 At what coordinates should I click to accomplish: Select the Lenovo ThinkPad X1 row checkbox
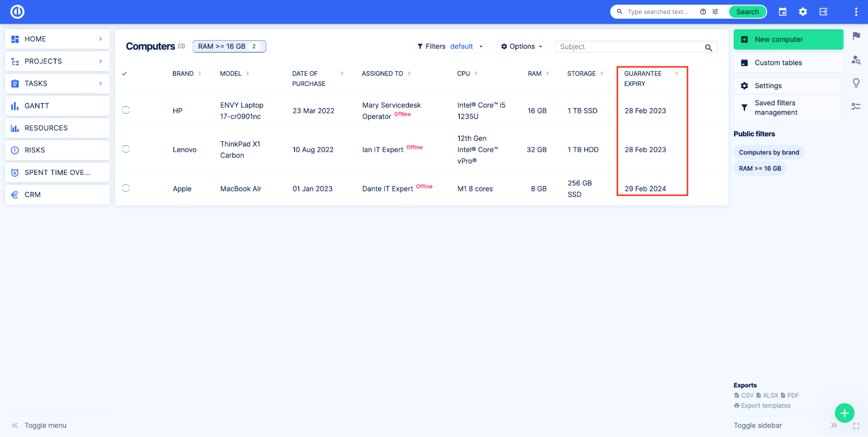[x=125, y=149]
